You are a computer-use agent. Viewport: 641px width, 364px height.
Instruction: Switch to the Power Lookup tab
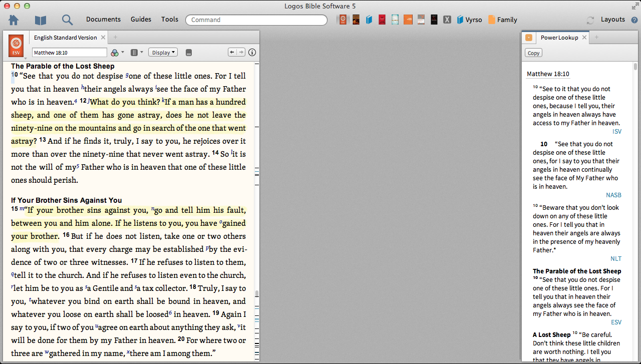[559, 38]
